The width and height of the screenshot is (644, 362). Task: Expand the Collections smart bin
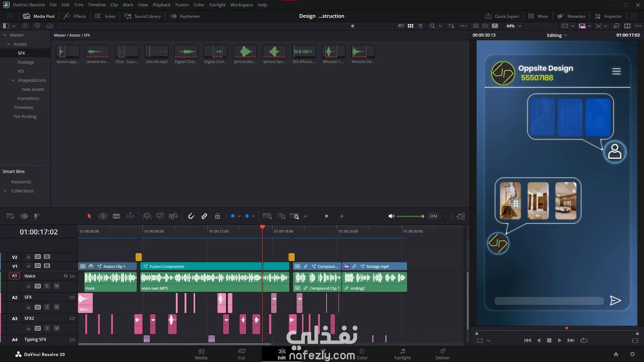point(5,191)
